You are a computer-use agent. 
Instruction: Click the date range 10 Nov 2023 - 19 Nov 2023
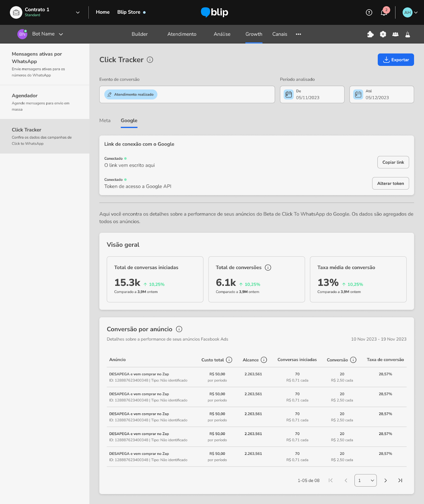pos(379,339)
